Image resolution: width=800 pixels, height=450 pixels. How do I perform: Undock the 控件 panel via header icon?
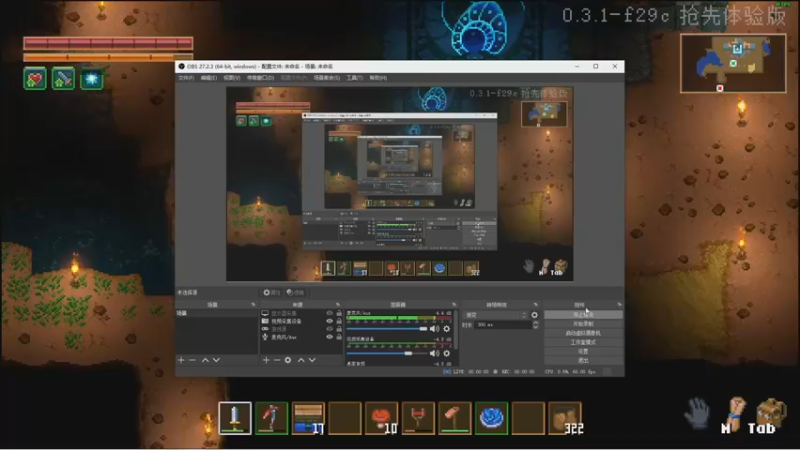click(x=619, y=305)
